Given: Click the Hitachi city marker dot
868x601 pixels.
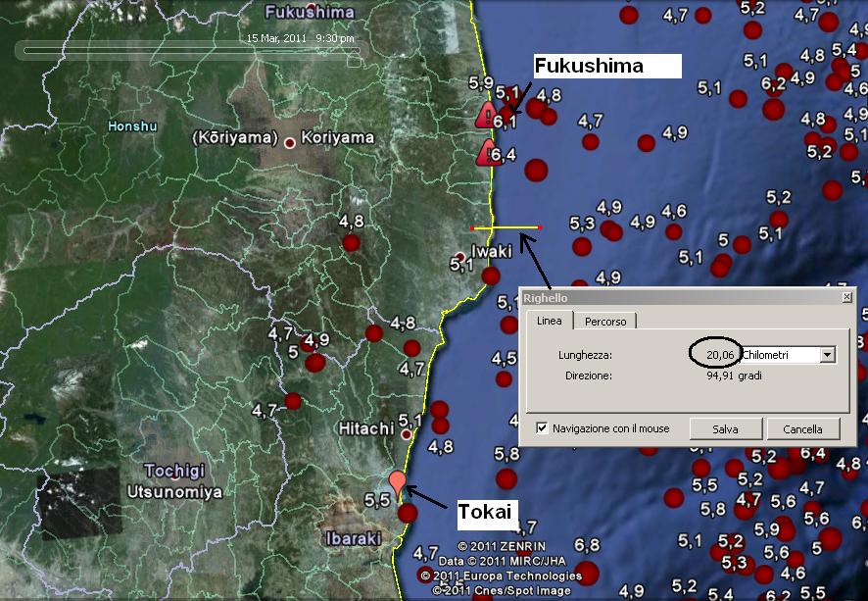Looking at the screenshot, I should [x=406, y=432].
